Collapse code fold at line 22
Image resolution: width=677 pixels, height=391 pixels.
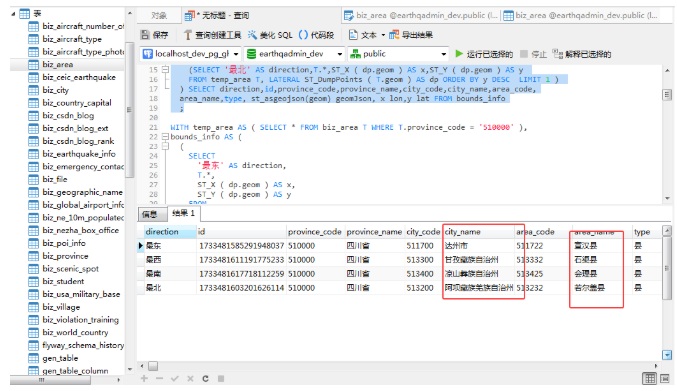pos(165,137)
